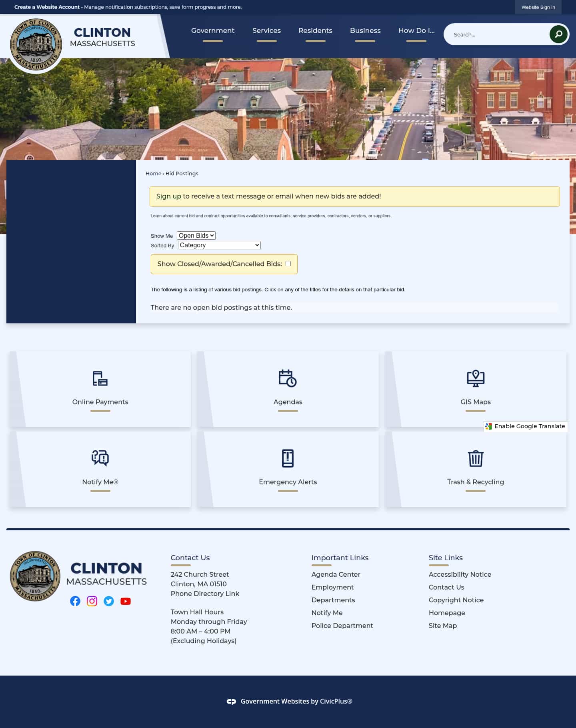Click the CivicPlus logo icon
Image resolution: width=576 pixels, height=728 pixels.
[x=231, y=702]
